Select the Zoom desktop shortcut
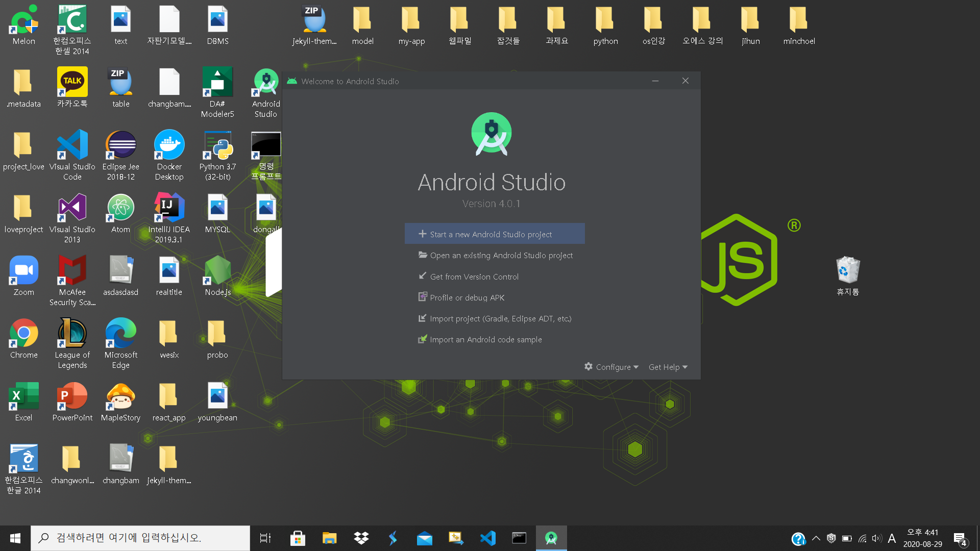980x551 pixels. [x=24, y=275]
